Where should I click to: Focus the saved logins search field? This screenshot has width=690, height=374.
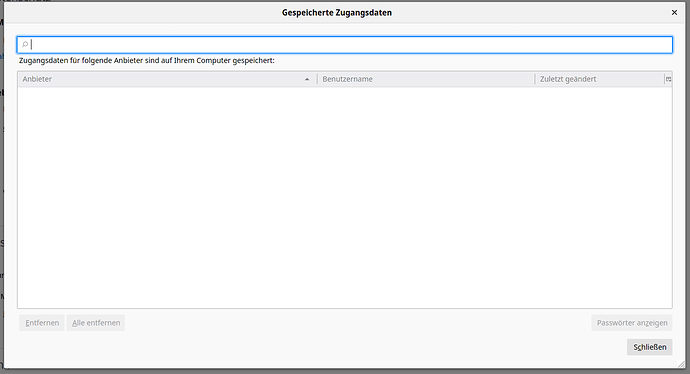point(345,45)
